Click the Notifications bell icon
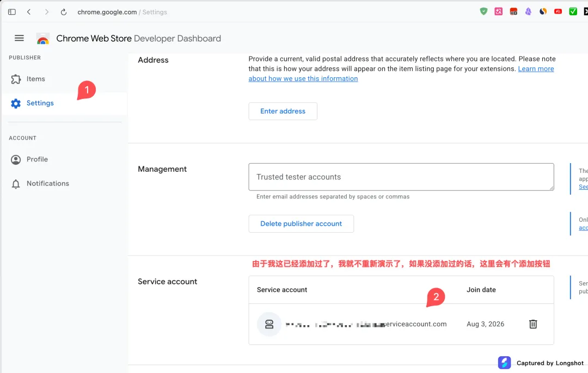Viewport: 588px width, 373px height. point(16,184)
